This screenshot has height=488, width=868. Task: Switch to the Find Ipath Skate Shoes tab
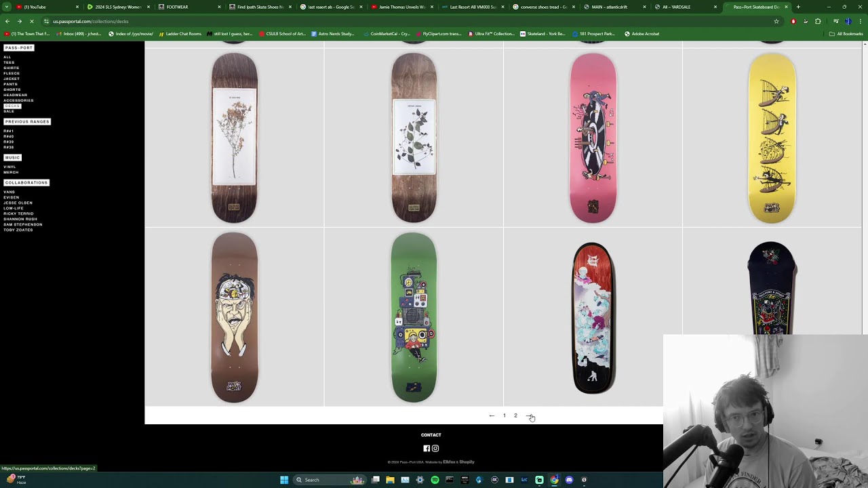[260, 7]
